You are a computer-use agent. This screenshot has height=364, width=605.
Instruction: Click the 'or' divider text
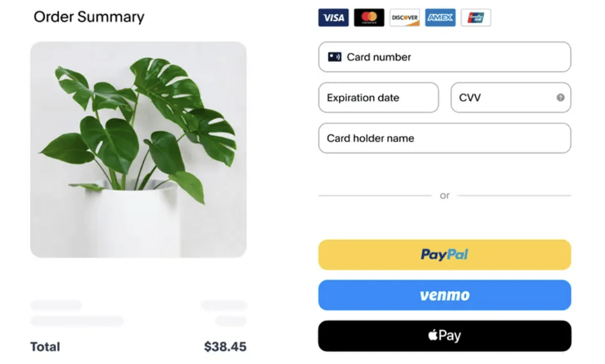click(445, 196)
